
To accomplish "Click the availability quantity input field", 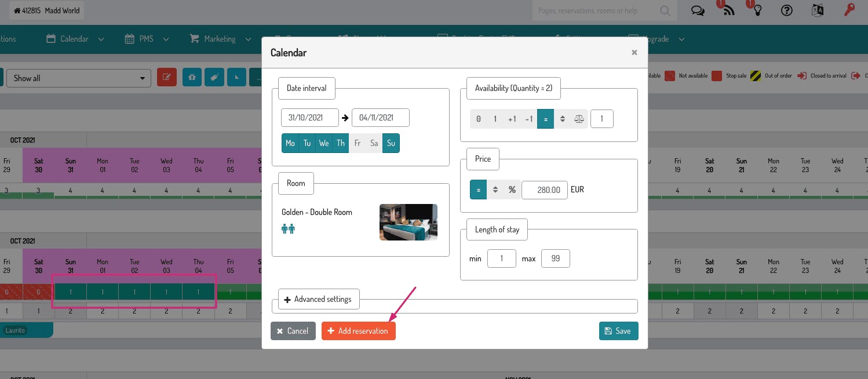I will coord(602,119).
